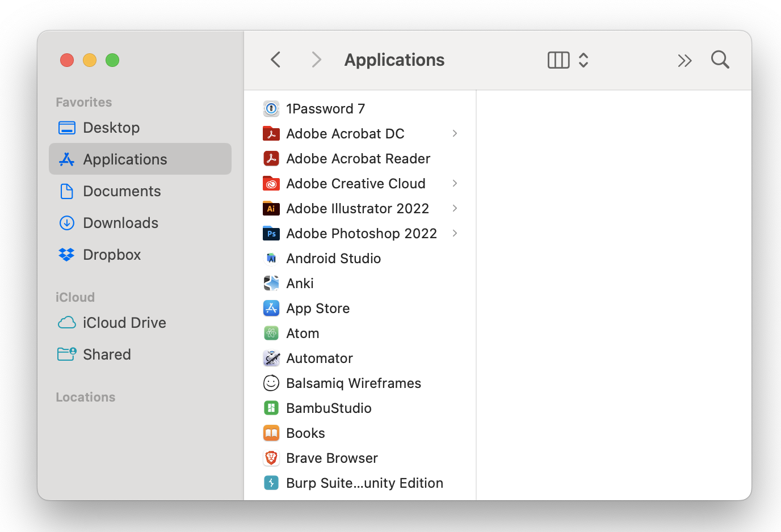Screen dimensions: 781x532
Task: Click the 1Password 7 app icon
Action: 271,108
